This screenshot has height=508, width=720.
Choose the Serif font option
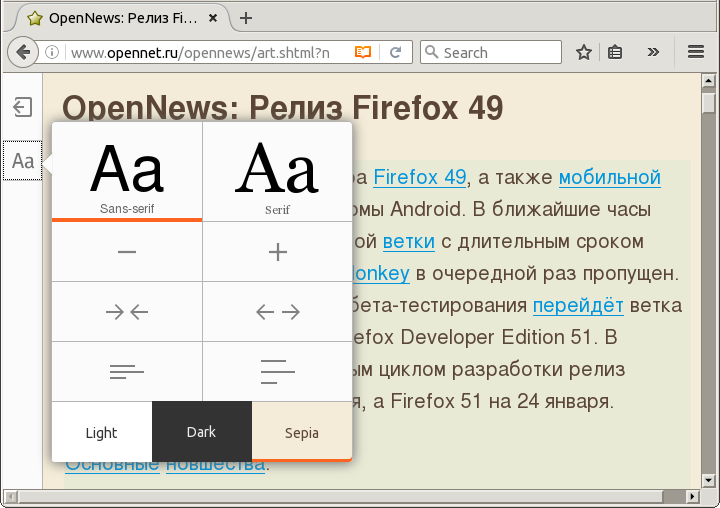click(x=277, y=172)
